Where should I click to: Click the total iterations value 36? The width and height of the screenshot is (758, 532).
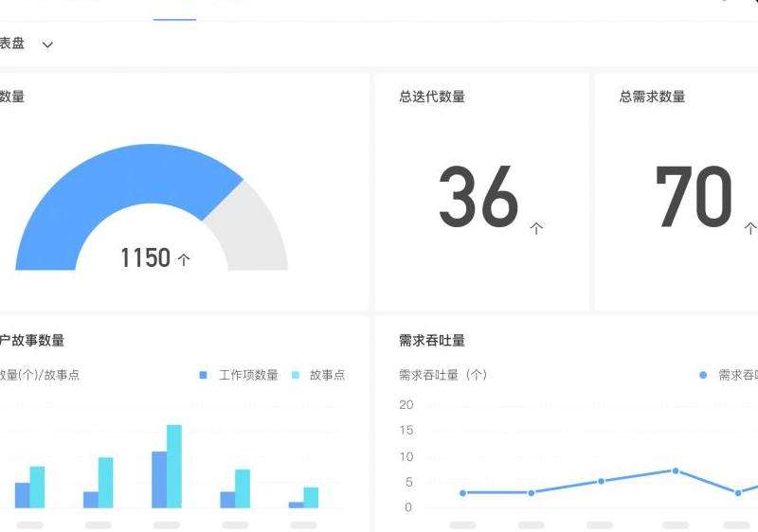(478, 196)
